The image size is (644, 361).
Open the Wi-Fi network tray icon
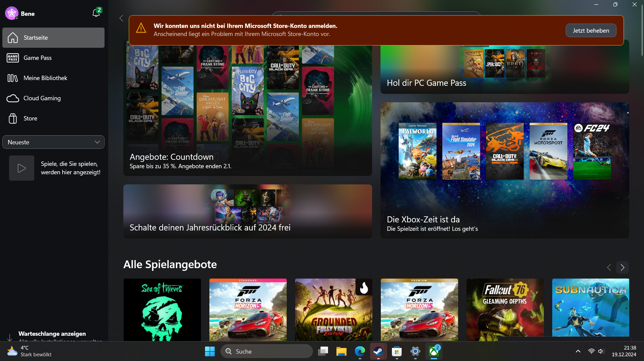click(591, 351)
